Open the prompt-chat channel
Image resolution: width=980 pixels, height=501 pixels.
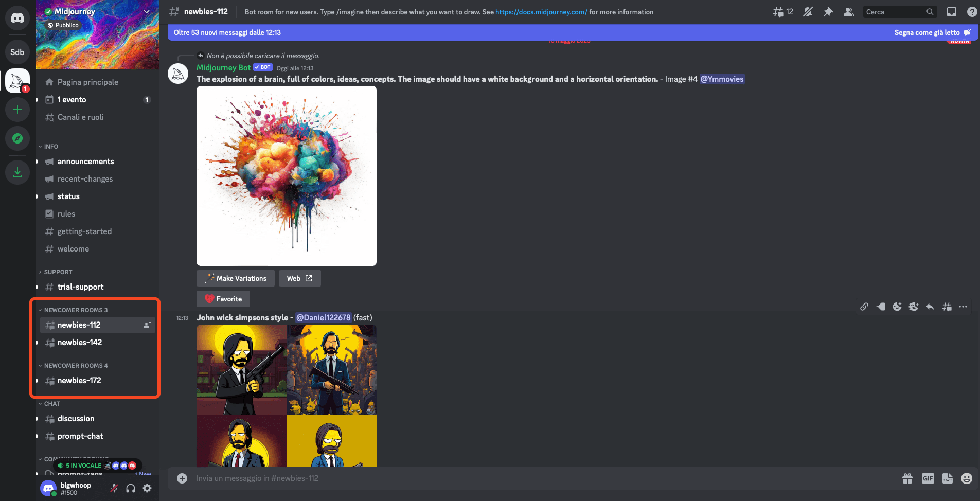click(x=97, y=436)
